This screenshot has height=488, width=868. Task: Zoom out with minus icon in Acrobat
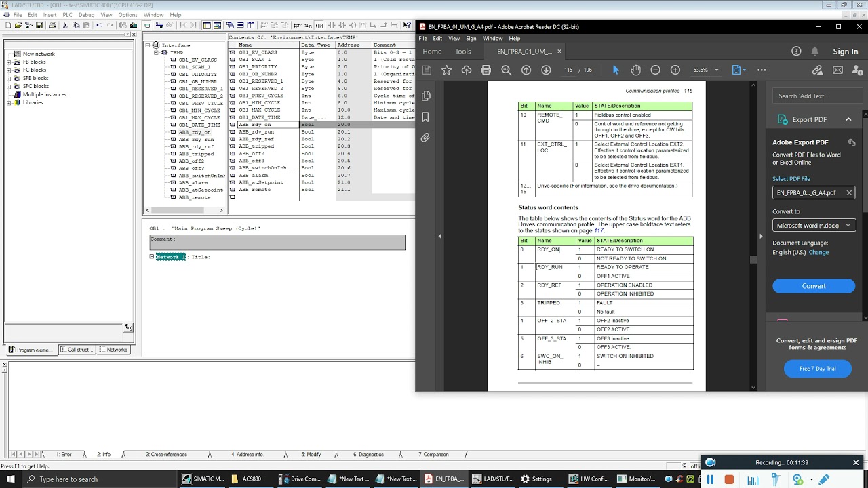pos(655,70)
